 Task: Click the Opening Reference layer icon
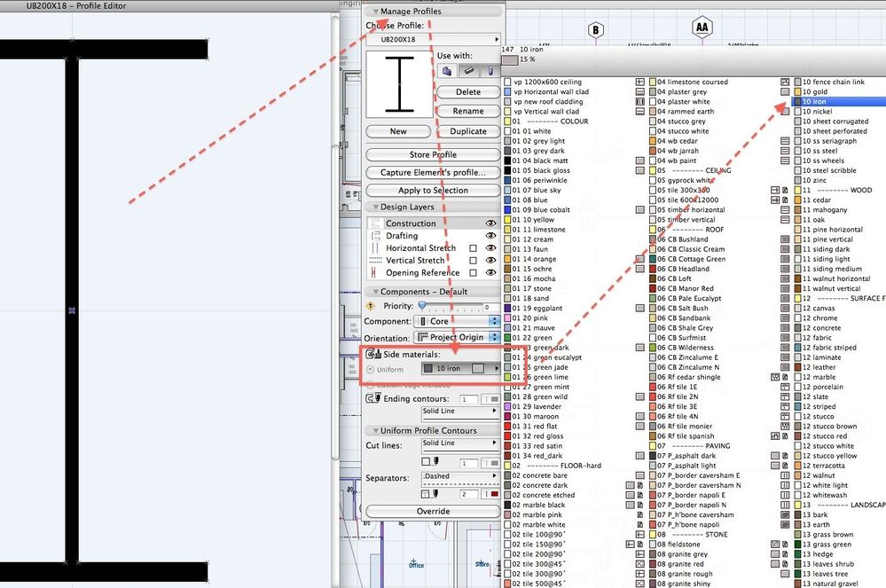click(x=372, y=271)
